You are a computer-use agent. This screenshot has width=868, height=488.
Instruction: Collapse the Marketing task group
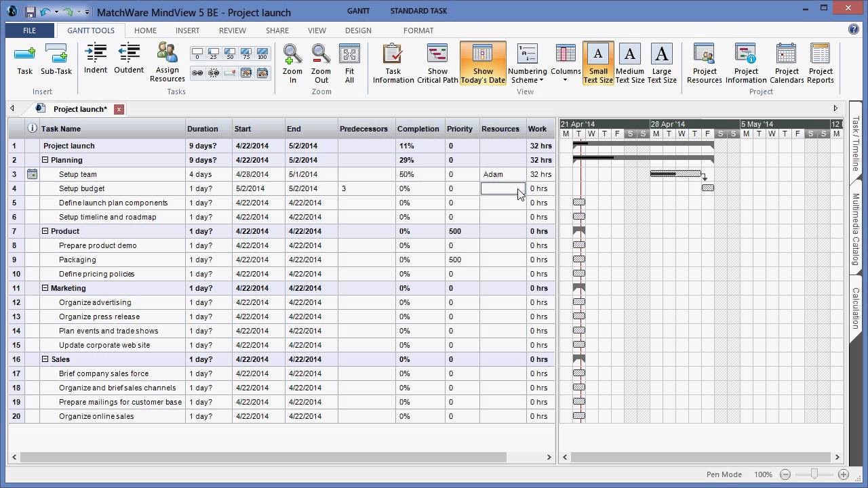point(45,288)
